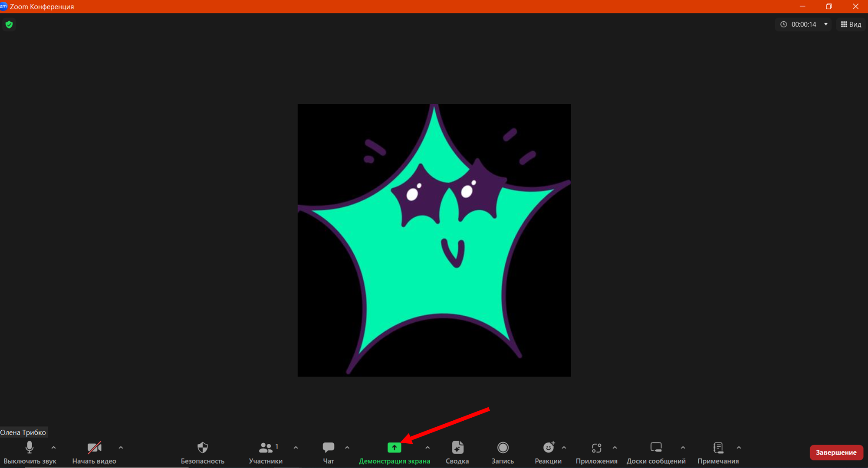The width and height of the screenshot is (868, 468).
Task: Click green Демонстрация экрана share icon
Action: [394, 447]
